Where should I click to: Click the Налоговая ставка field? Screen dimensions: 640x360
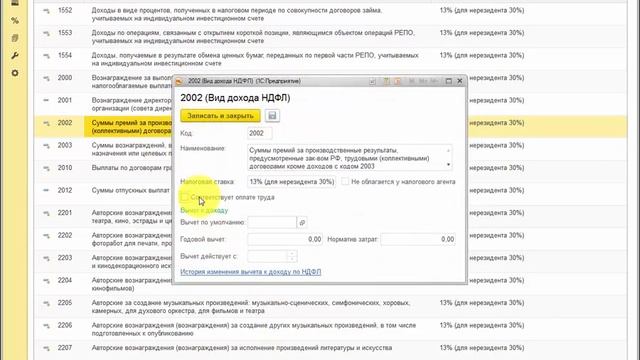(x=291, y=182)
